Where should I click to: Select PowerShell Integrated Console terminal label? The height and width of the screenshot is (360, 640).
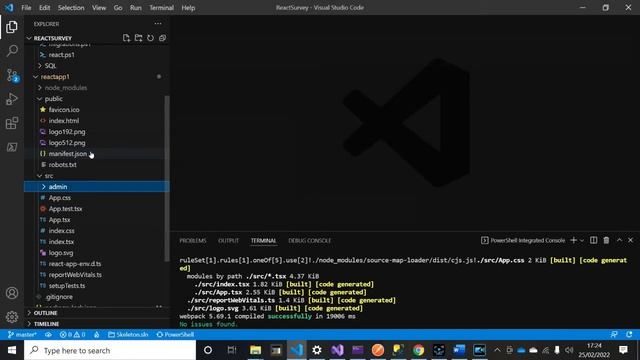(x=523, y=240)
